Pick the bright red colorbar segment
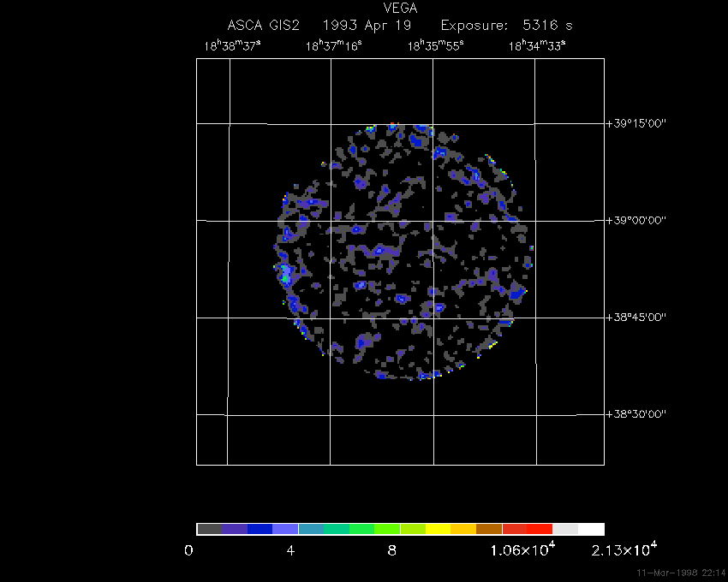The image size is (728, 582). click(x=540, y=529)
